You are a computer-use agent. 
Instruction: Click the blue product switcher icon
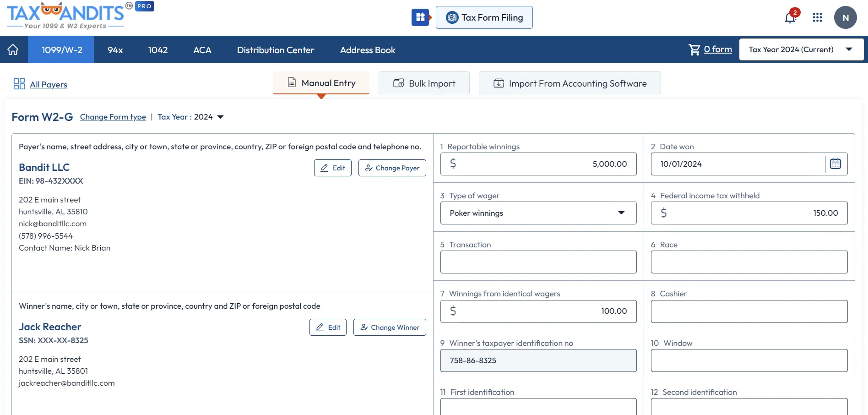420,17
